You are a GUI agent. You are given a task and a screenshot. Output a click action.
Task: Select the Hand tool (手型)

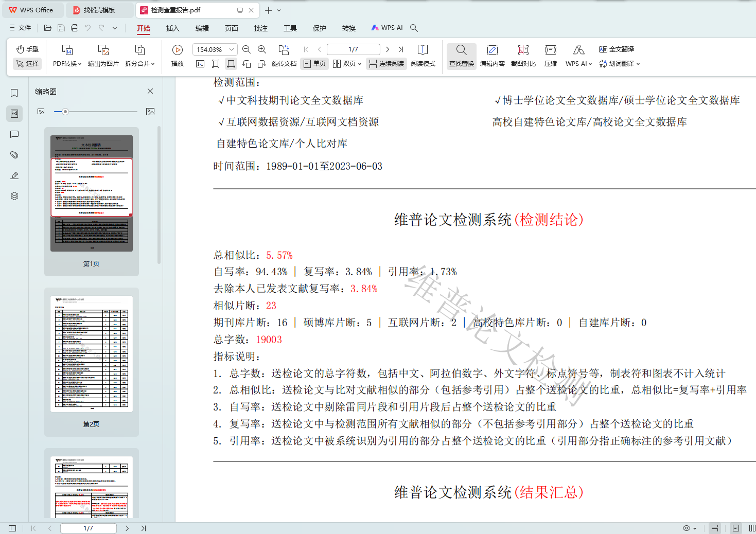tap(27, 49)
